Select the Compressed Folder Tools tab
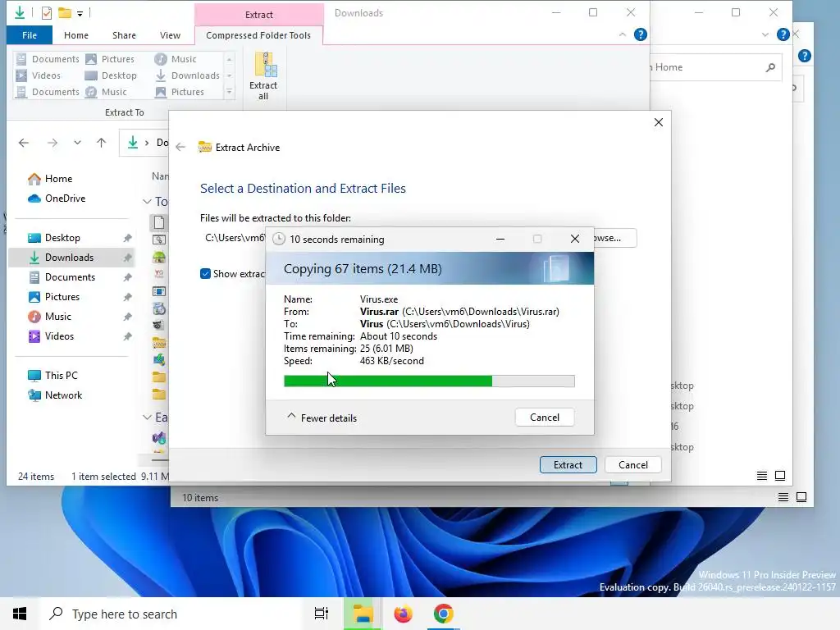840x630 pixels. pos(258,35)
